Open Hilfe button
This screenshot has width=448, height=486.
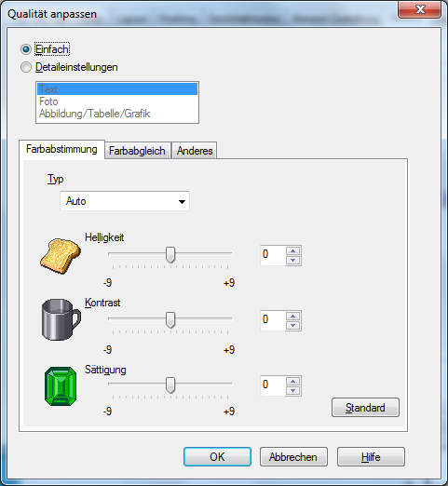(x=371, y=456)
